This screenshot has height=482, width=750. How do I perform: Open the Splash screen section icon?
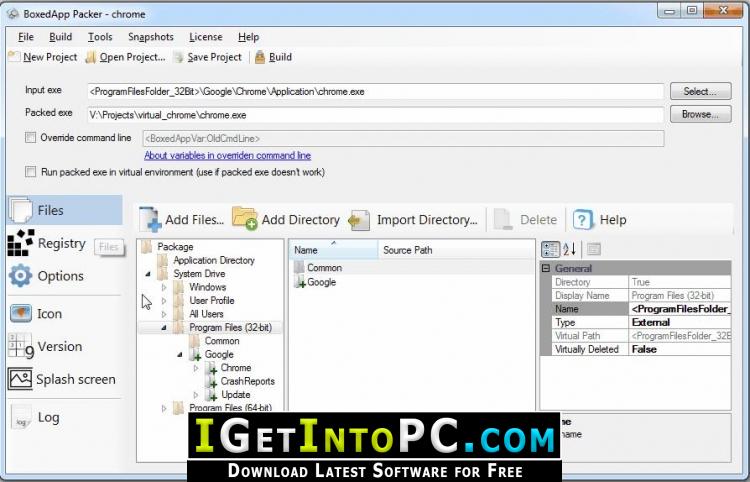(20, 379)
